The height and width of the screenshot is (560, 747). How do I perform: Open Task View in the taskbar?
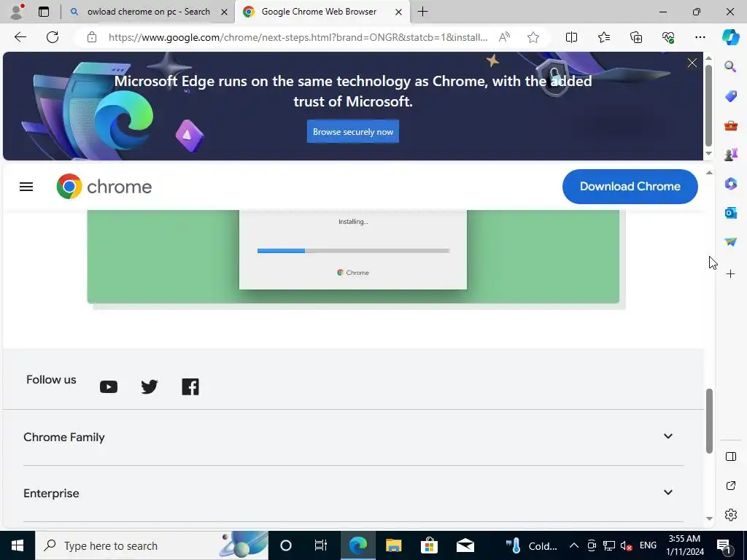point(321,545)
